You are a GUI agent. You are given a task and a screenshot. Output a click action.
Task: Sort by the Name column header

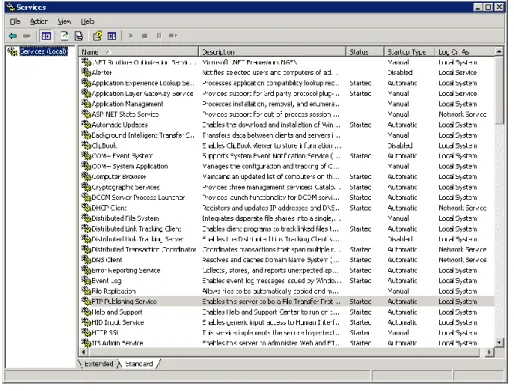click(x=138, y=52)
